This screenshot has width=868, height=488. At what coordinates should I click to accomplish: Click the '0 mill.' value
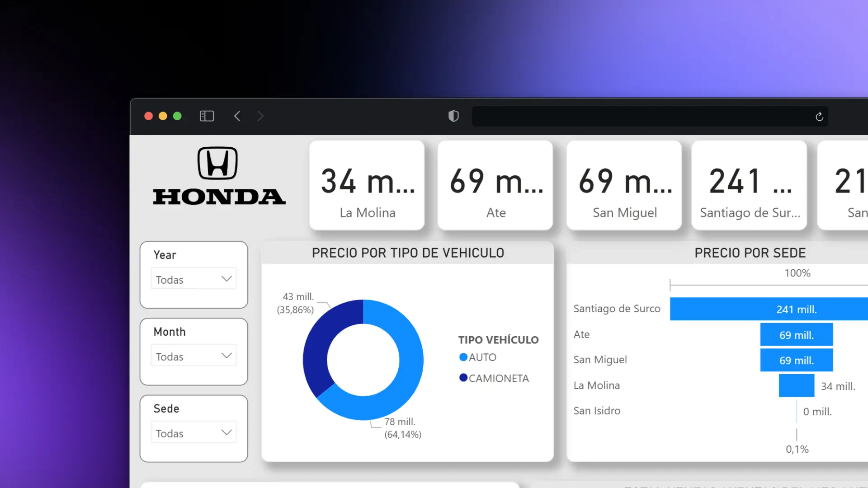tap(817, 412)
